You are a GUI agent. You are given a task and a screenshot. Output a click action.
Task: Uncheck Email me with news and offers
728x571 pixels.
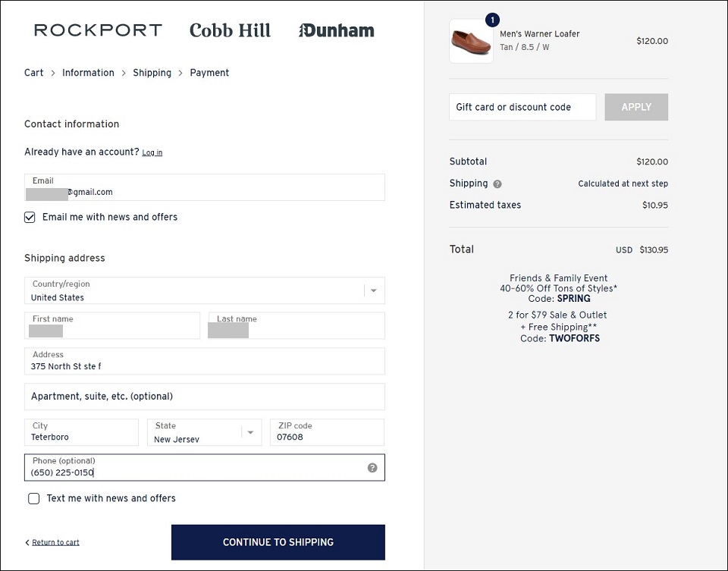click(x=30, y=218)
